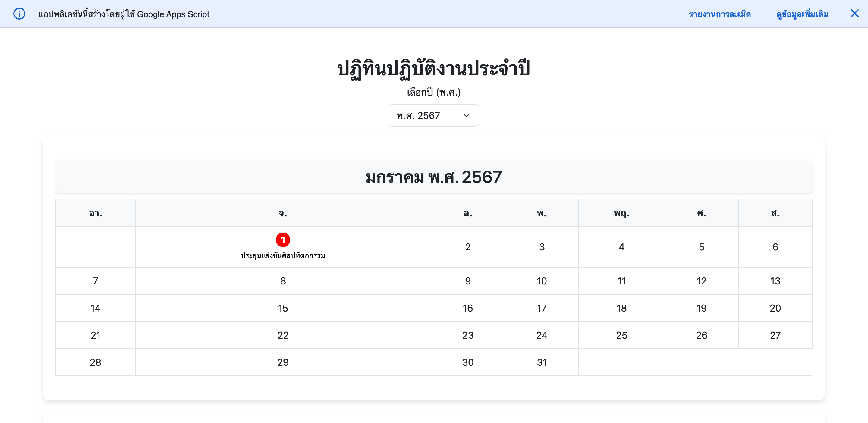Click day 28 in the last row

pyautogui.click(x=95, y=362)
